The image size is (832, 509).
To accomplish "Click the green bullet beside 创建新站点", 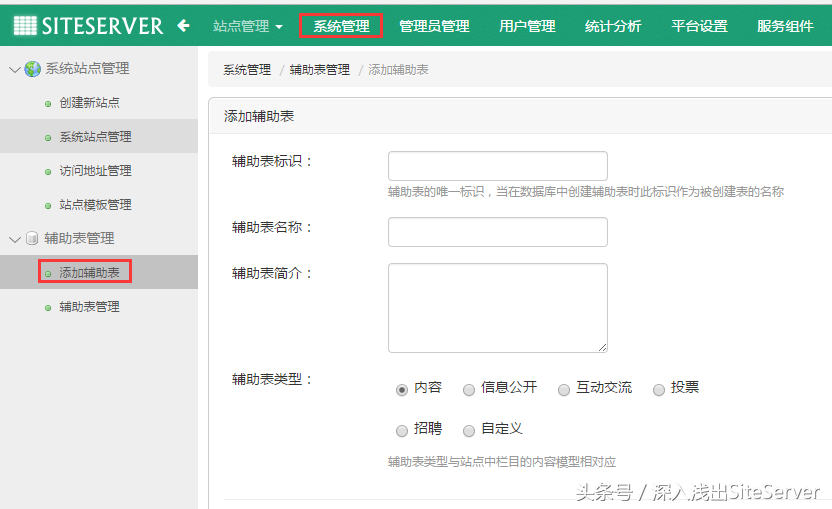I will (x=48, y=104).
